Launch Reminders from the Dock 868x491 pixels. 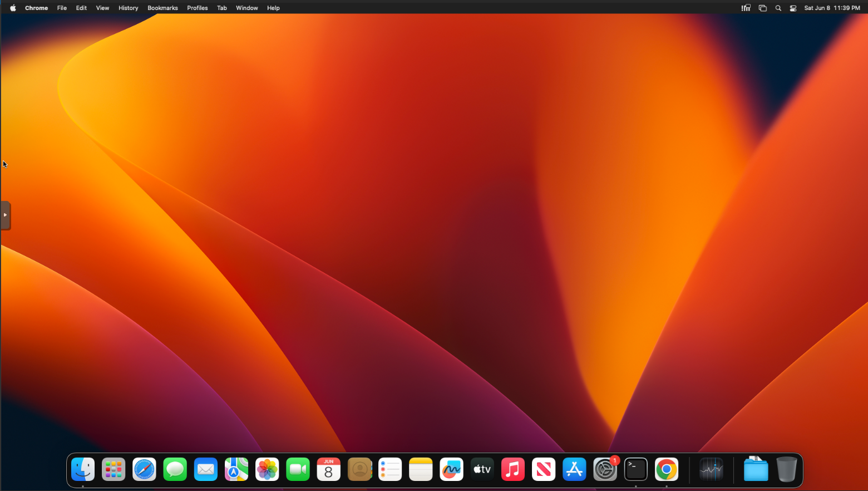coord(390,469)
